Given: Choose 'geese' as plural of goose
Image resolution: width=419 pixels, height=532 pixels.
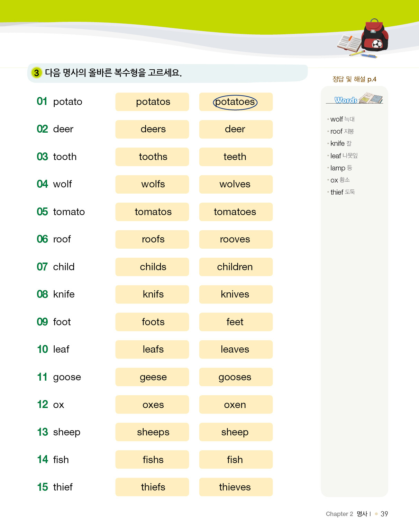Looking at the screenshot, I should (x=153, y=377).
